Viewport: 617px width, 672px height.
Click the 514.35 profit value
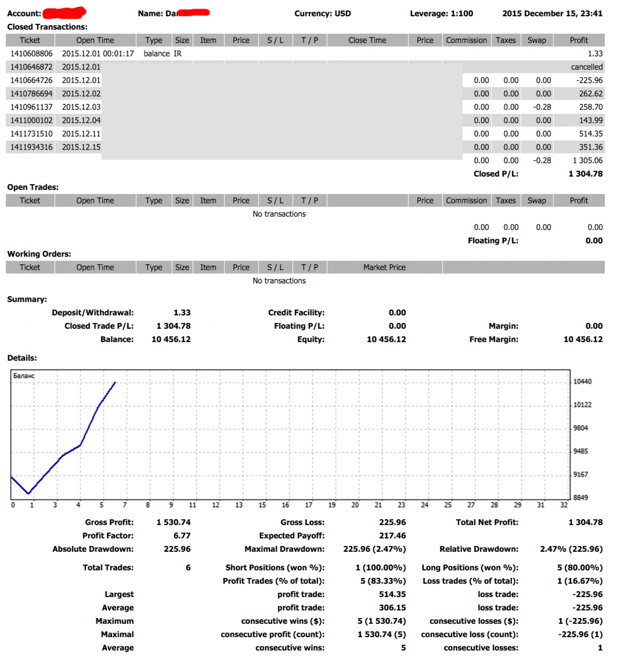(590, 134)
